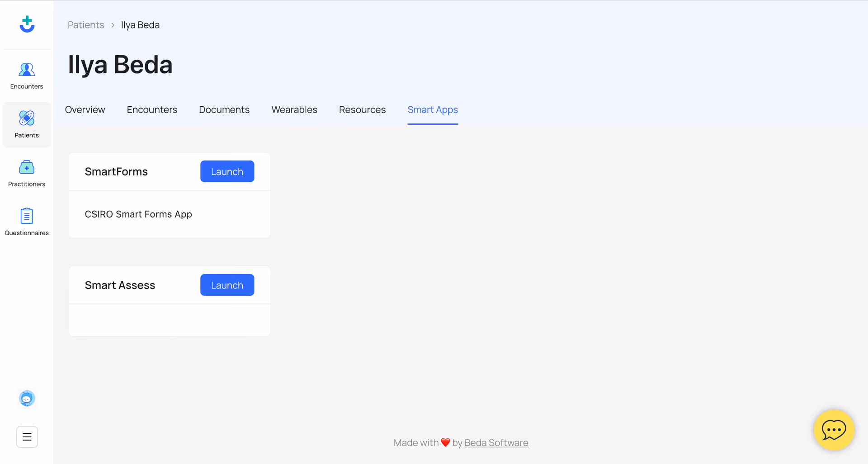Switch to the Overview tab
The width and height of the screenshot is (868, 464).
pos(85,109)
